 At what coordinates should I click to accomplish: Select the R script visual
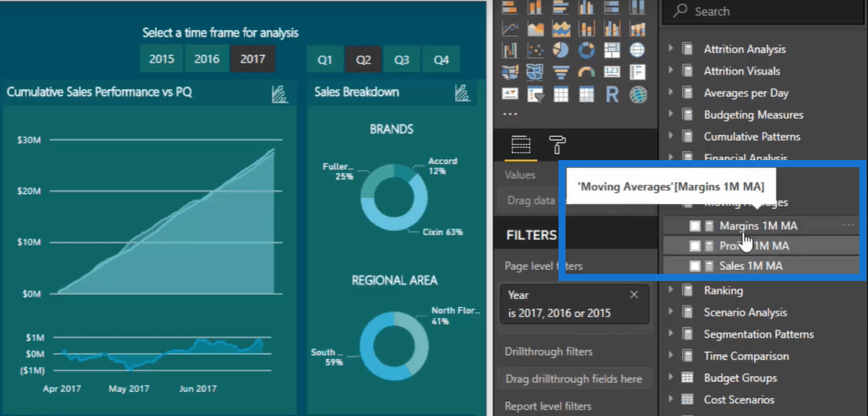point(612,95)
